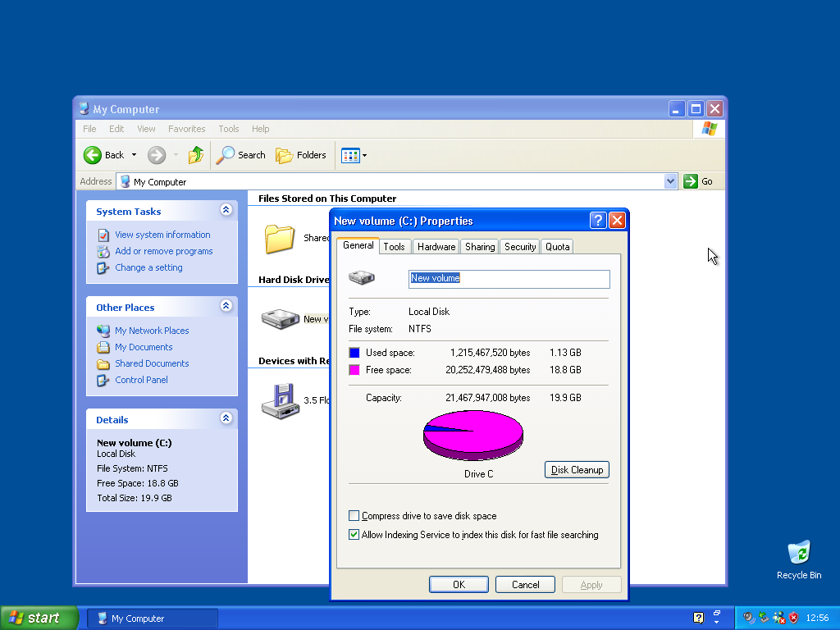Image resolution: width=840 pixels, height=630 pixels.
Task: Click the Help question mark in Properties title bar
Action: click(x=598, y=220)
